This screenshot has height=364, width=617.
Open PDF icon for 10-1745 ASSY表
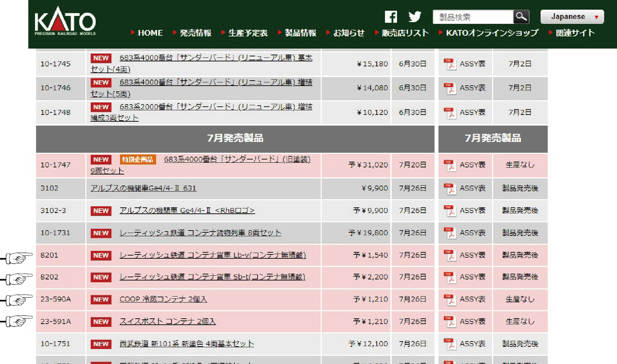[x=451, y=65]
